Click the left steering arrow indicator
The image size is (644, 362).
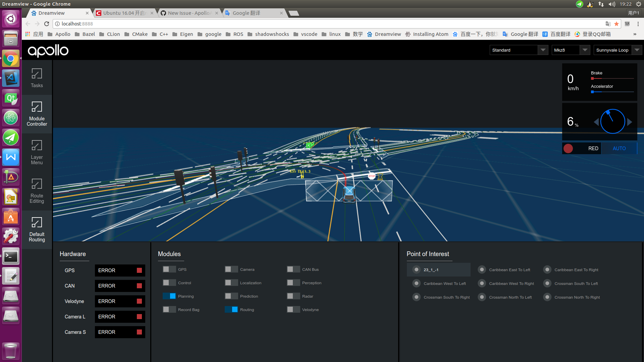point(596,122)
